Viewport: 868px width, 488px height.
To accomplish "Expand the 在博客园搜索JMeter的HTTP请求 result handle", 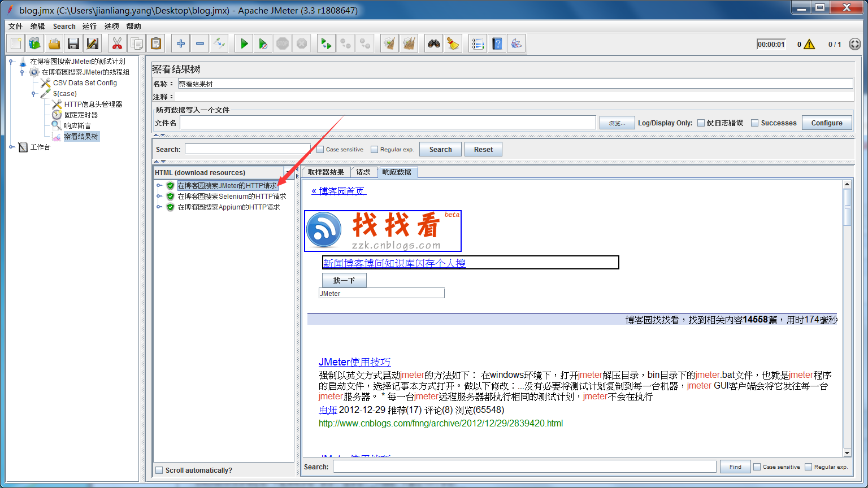I will (x=159, y=185).
